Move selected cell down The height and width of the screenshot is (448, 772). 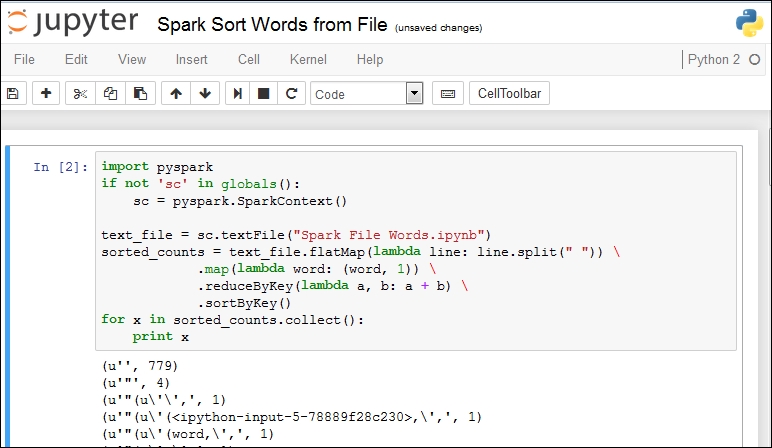point(205,94)
